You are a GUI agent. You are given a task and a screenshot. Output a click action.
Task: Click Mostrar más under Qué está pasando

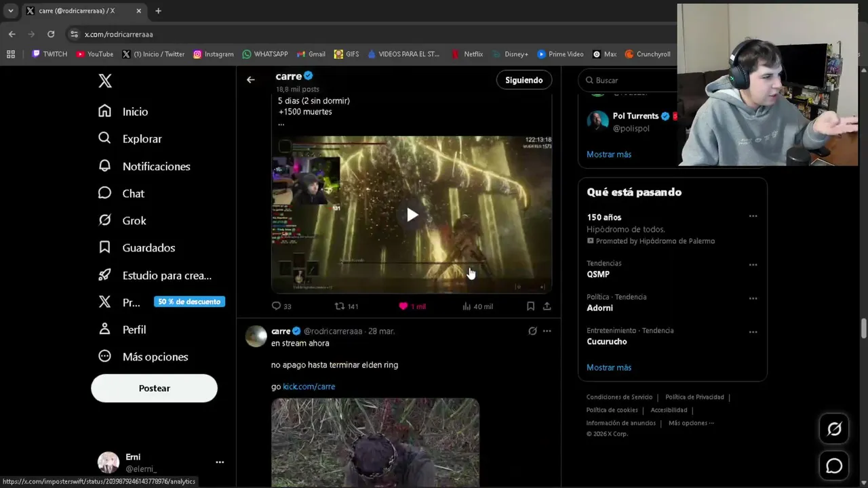click(x=609, y=367)
